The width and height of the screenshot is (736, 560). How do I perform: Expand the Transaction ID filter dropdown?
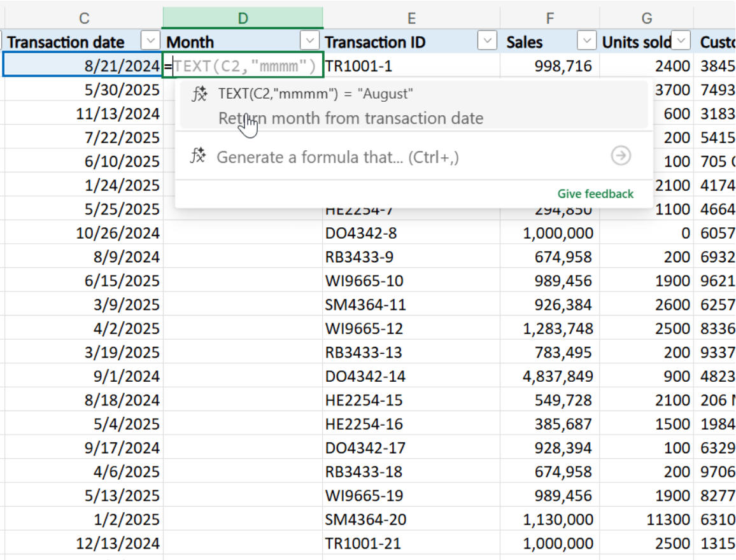pos(487,41)
